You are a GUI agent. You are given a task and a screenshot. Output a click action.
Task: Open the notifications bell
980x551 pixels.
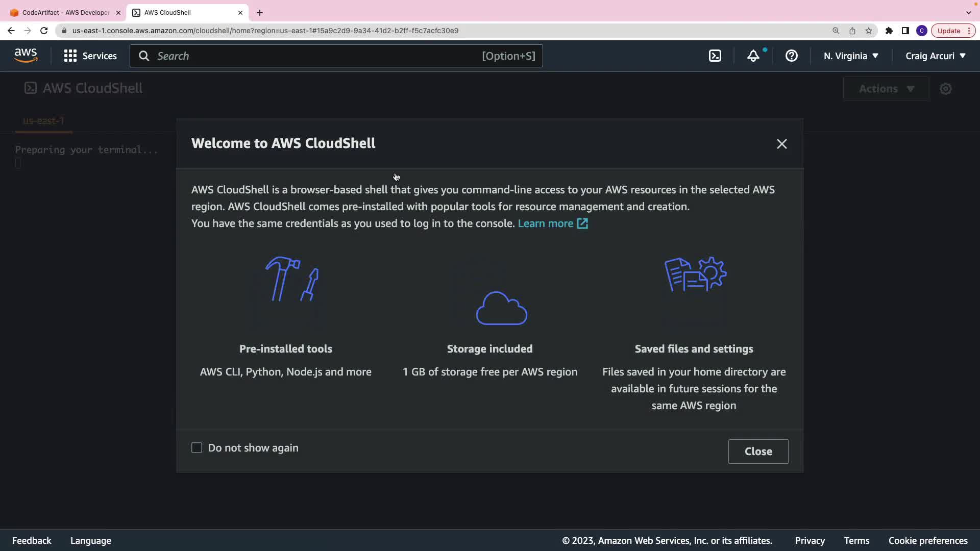coord(753,56)
